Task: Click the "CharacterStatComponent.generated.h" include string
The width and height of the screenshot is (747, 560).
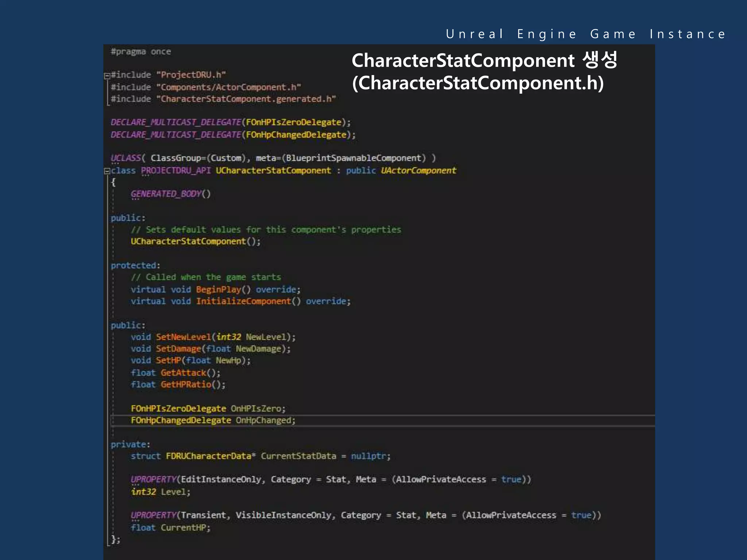Action: [246, 99]
